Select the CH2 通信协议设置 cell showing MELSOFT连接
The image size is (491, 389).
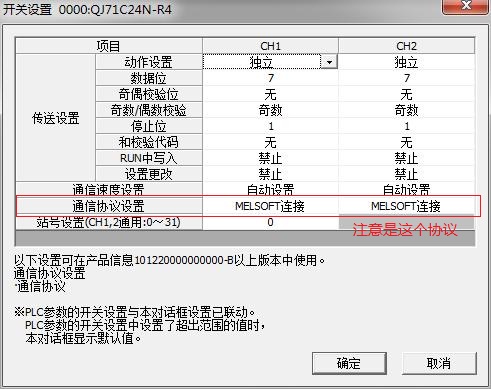406,206
